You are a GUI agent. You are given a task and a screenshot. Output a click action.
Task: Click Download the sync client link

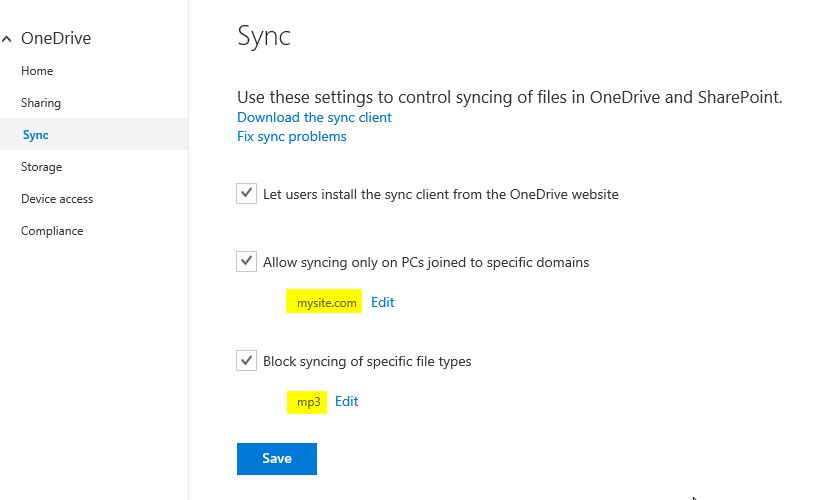314,117
